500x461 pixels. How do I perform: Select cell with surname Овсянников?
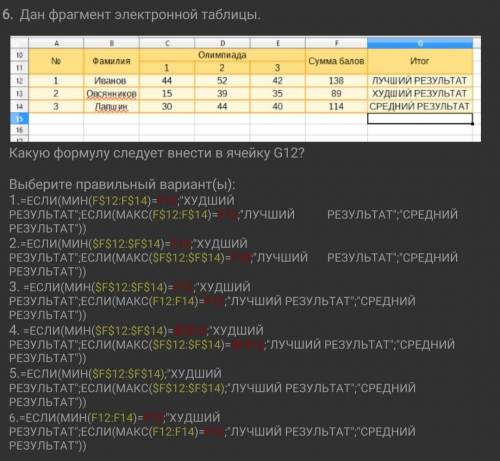(x=112, y=94)
